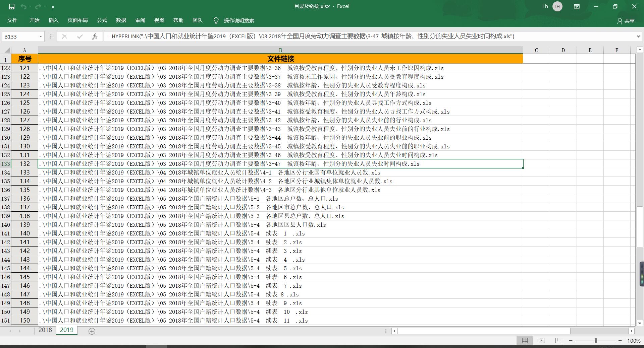Click the LH user account avatar
Screen dimensions: 644x348
557,6
